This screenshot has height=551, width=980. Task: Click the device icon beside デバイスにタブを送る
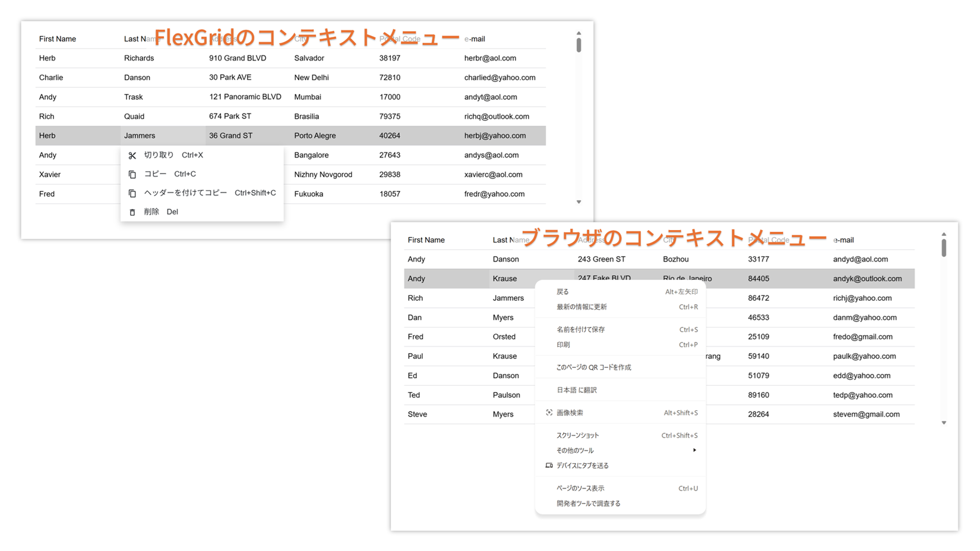pyautogui.click(x=549, y=465)
